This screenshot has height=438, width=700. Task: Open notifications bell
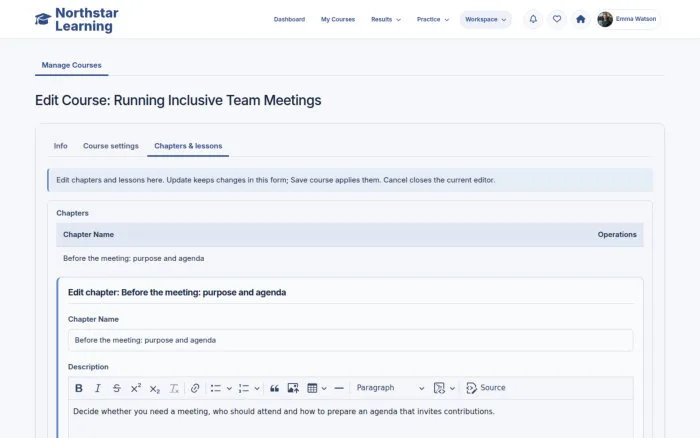pyautogui.click(x=533, y=19)
